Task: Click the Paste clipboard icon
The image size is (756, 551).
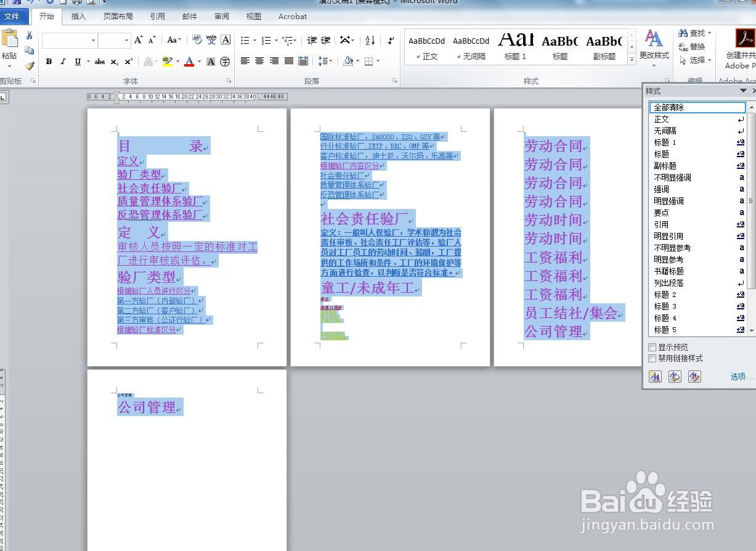Action: (x=9, y=38)
